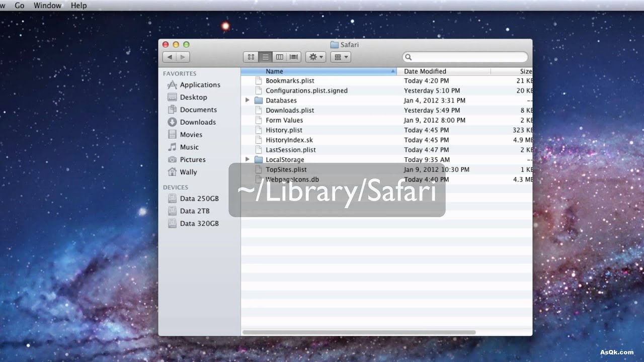This screenshot has width=644, height=362.
Task: Click the Safari folder title icon
Action: coord(334,45)
